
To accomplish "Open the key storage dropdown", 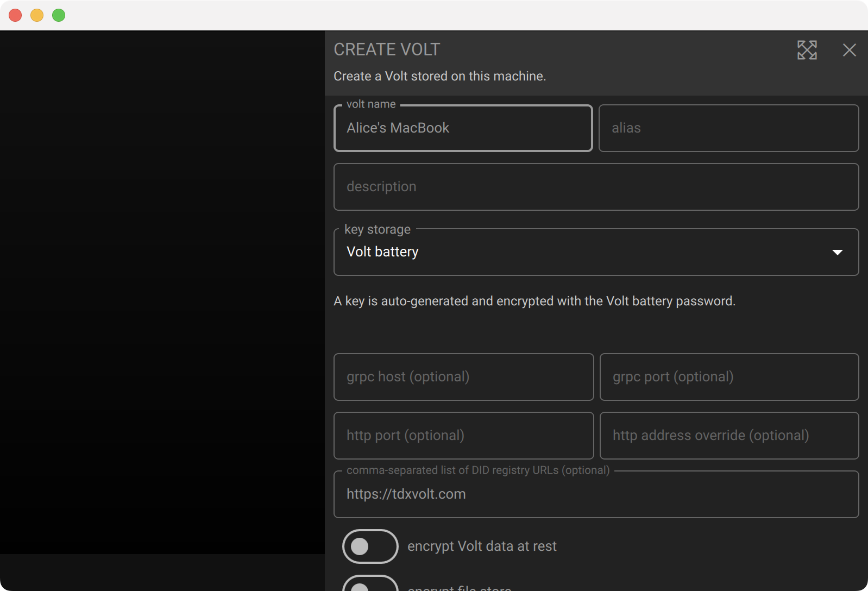I will tap(596, 252).
